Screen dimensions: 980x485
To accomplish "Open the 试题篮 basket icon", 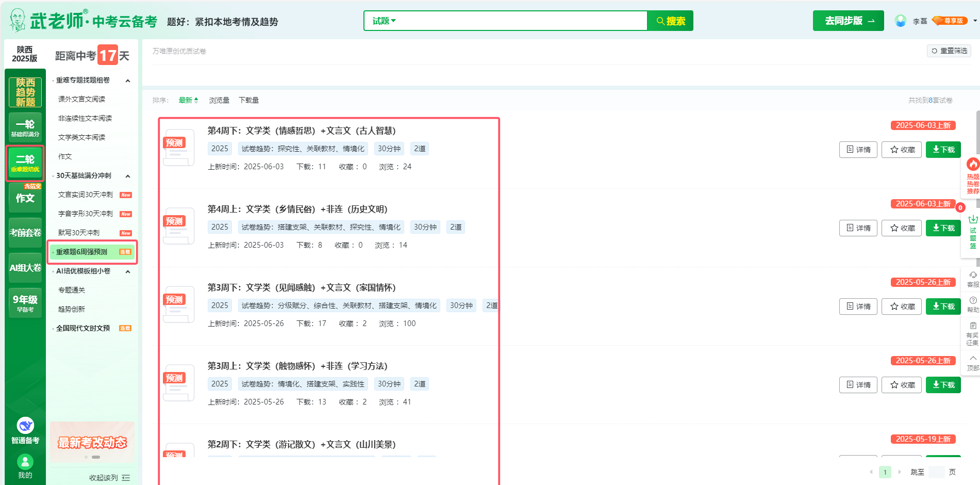I will [972, 220].
